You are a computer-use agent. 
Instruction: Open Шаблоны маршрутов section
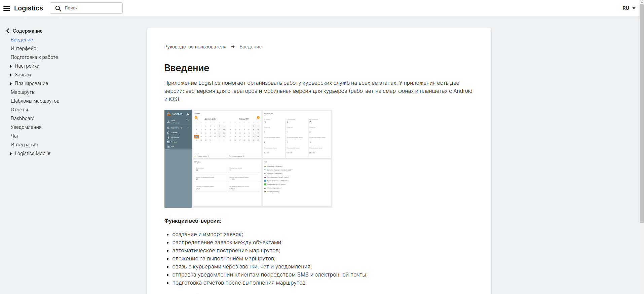35,101
